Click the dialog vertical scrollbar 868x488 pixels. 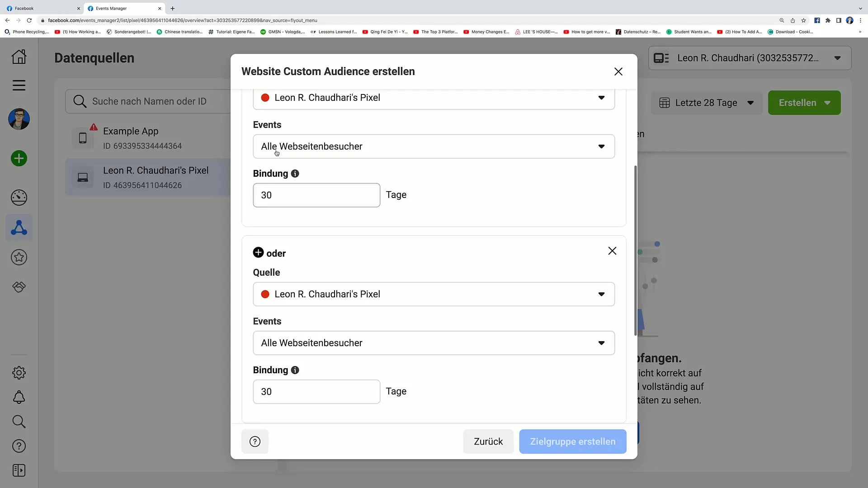[x=635, y=251]
